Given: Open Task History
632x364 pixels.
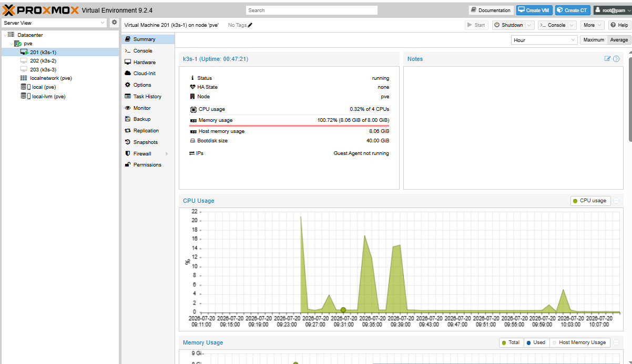Looking at the screenshot, I should click(148, 97).
